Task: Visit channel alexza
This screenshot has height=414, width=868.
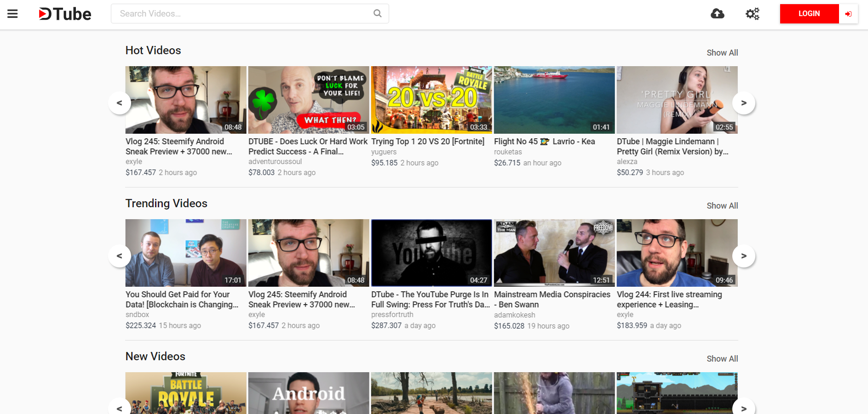Action: 627,162
